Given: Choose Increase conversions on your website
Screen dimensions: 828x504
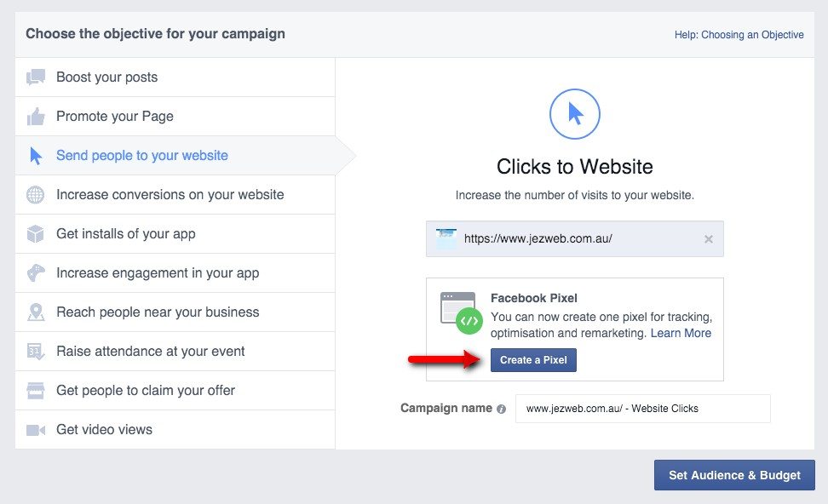Looking at the screenshot, I should click(x=170, y=195).
